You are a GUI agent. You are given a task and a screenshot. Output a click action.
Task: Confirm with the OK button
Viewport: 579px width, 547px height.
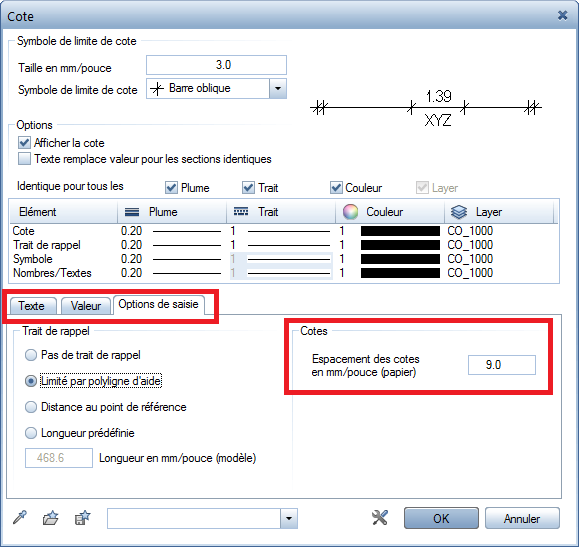tap(441, 518)
